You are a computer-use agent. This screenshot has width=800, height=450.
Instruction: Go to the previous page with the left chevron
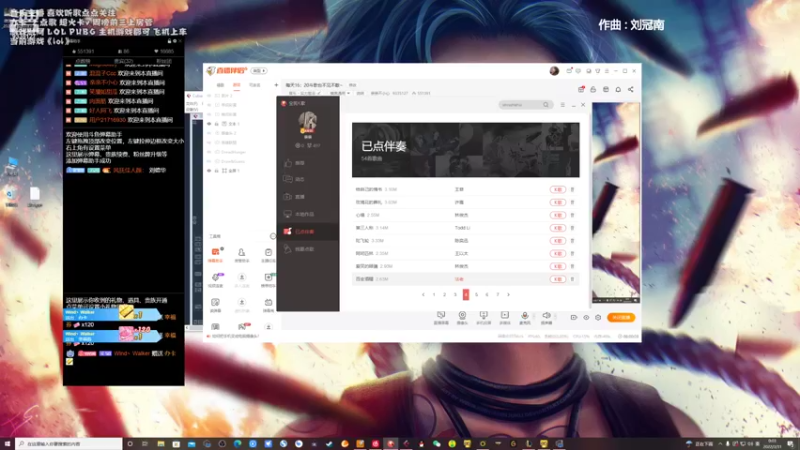point(423,294)
